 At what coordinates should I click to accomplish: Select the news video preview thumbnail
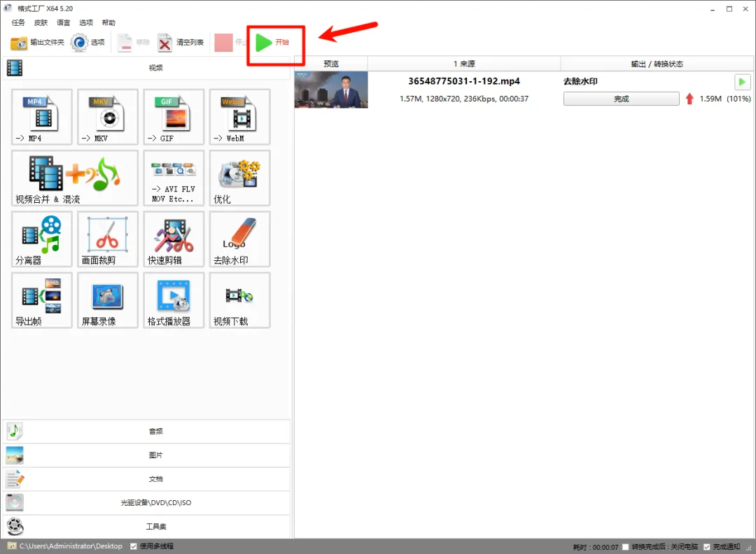331,90
